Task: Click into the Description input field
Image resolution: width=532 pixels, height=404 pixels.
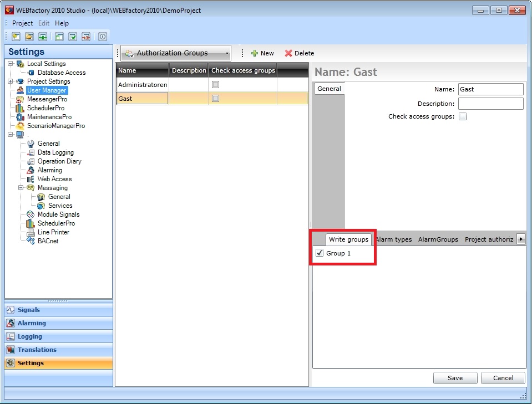Action: coord(490,104)
